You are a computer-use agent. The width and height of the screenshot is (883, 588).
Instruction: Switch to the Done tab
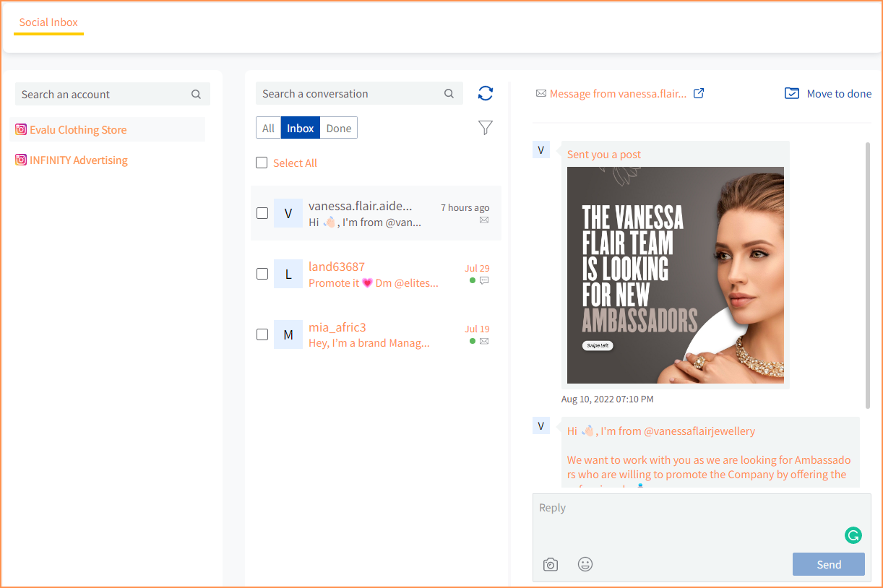tap(338, 127)
